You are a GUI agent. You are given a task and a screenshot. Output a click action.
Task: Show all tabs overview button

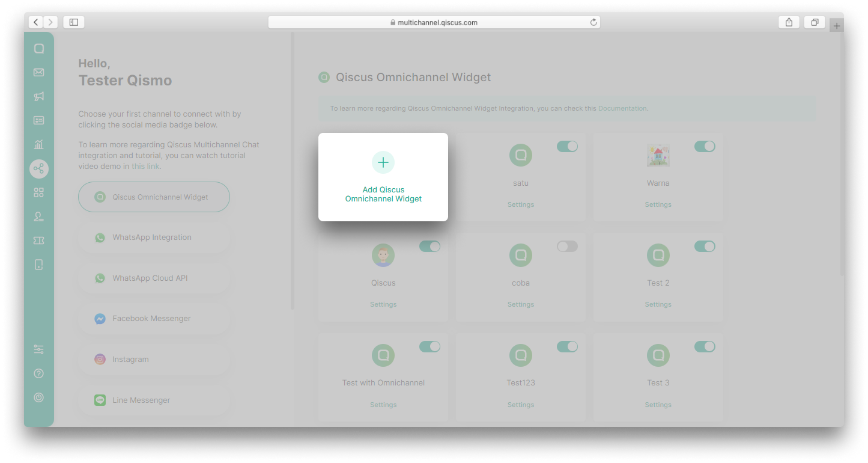[815, 22]
